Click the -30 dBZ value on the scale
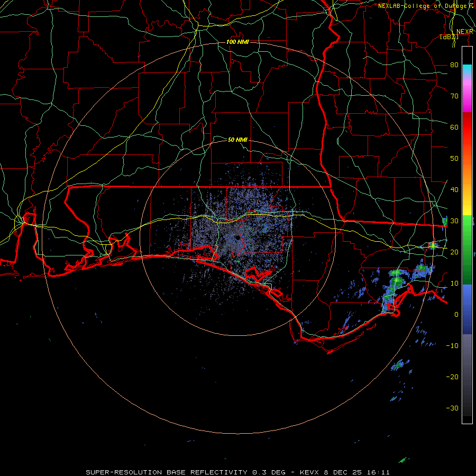Image resolution: width=476 pixels, height=476 pixels. pos(452,408)
